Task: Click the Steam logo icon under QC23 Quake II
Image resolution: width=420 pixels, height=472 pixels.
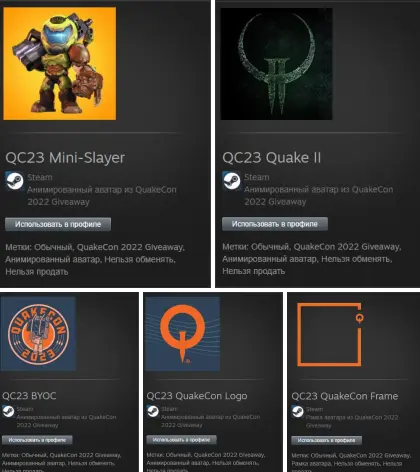Action: (231, 181)
